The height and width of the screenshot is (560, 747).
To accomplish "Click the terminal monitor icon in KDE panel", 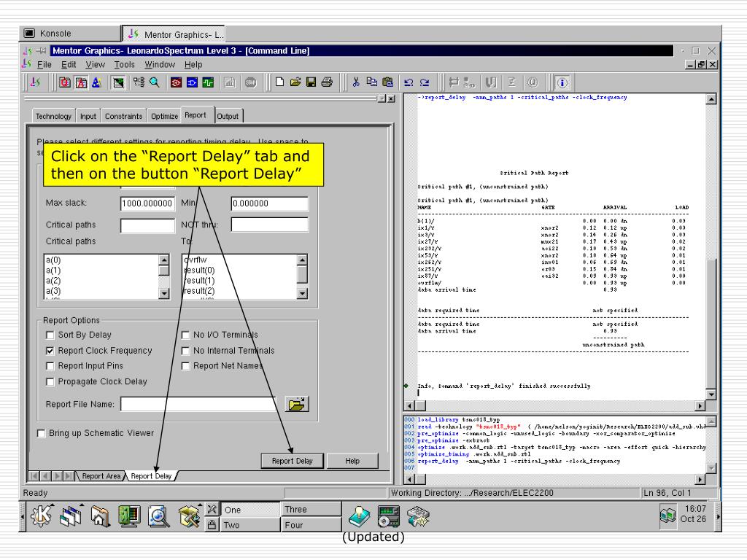I will (129, 517).
